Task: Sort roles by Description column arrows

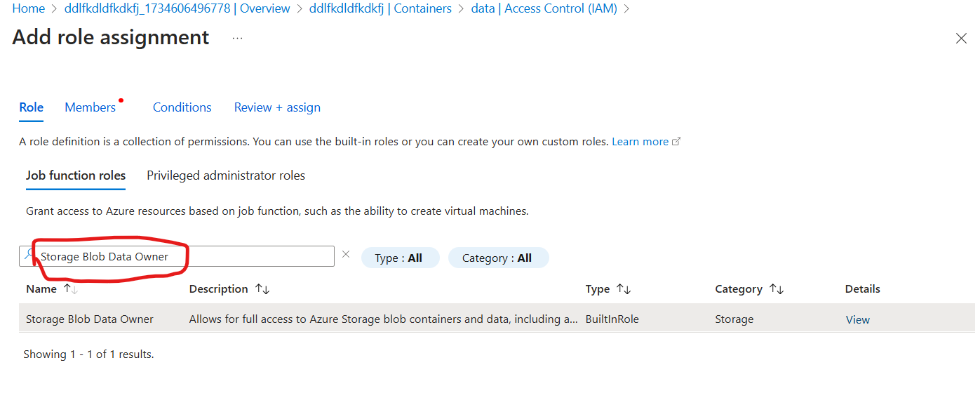Action: (262, 289)
